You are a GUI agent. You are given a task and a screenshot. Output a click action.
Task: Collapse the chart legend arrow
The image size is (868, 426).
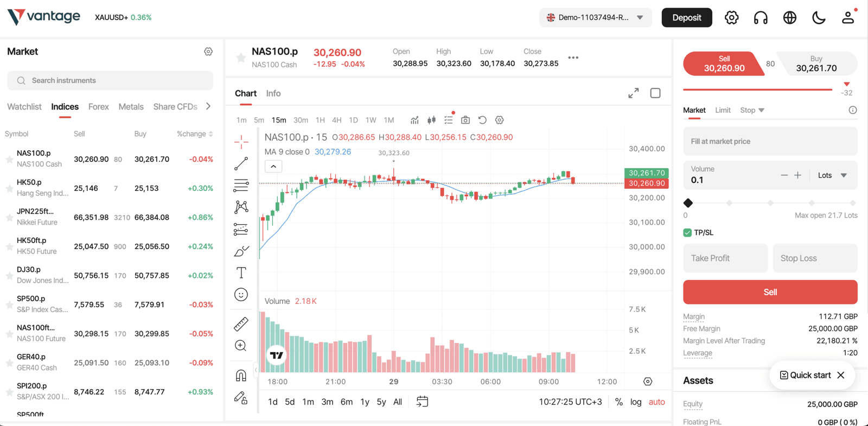pyautogui.click(x=273, y=167)
